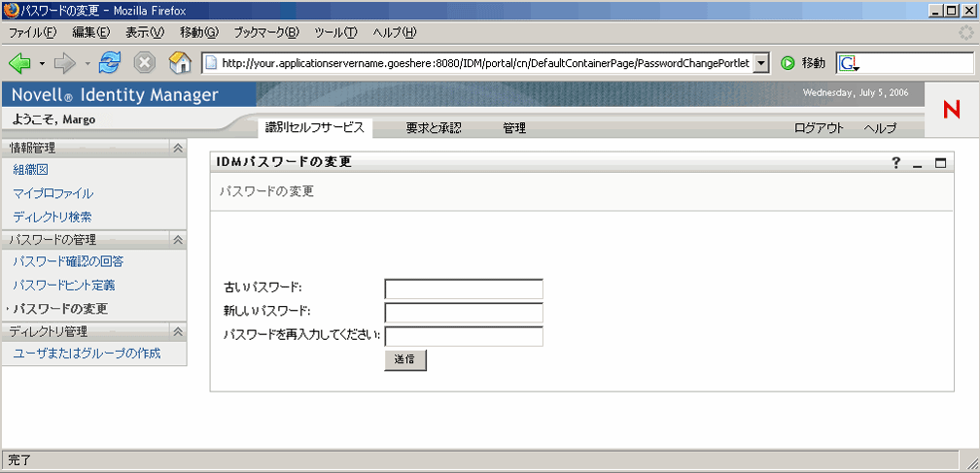Viewport: 980px width, 473px height.
Task: Select the 識別セルフサービス tab
Action: [314, 128]
